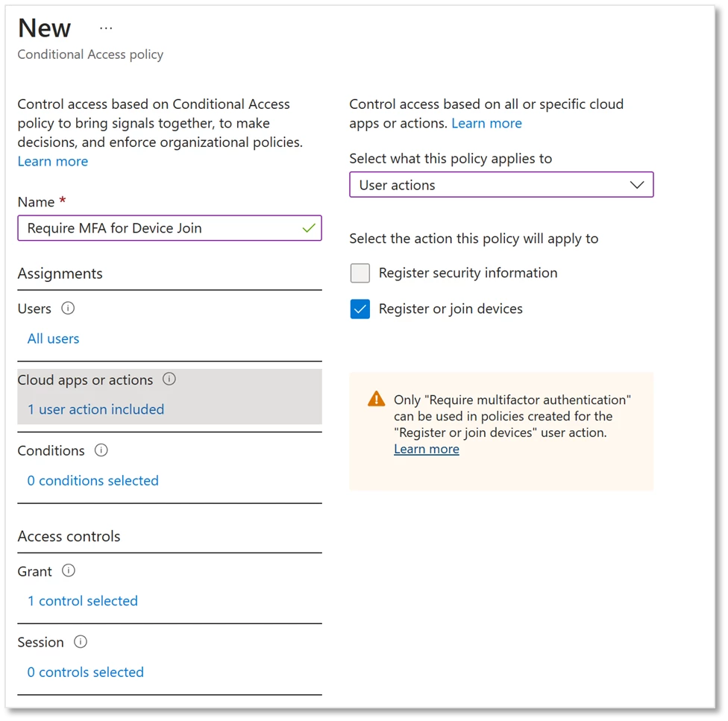Click the chevron on the policy applies dropdown
This screenshot has width=728, height=721.
tap(636, 184)
